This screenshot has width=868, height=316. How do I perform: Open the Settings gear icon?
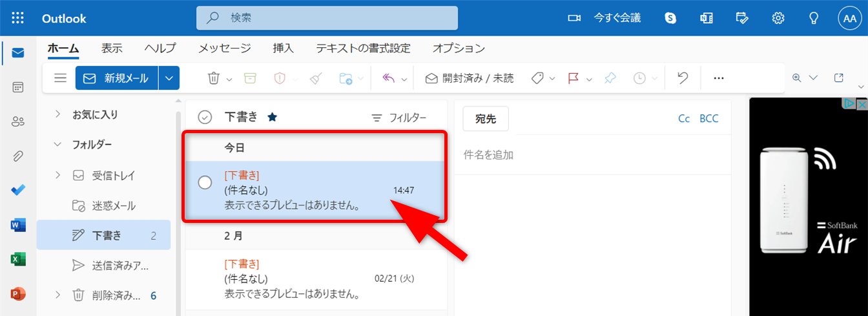click(778, 18)
